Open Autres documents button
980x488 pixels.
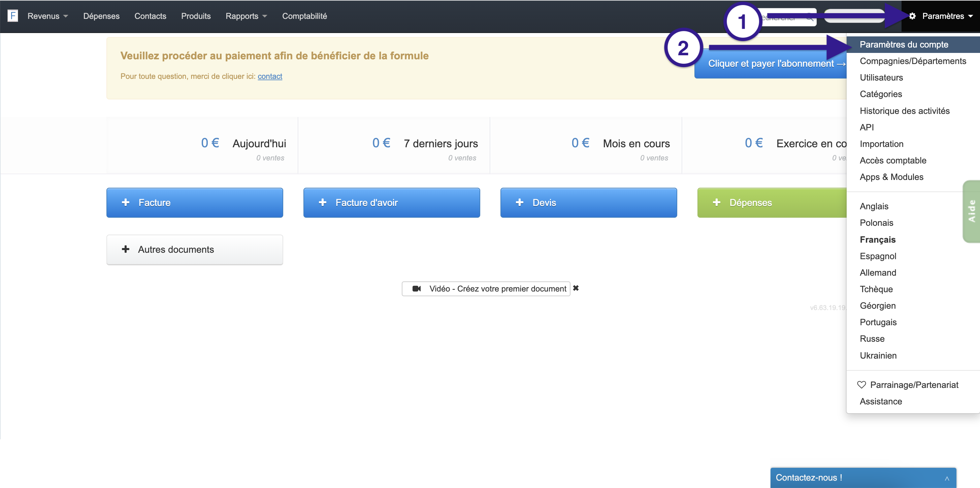195,250
